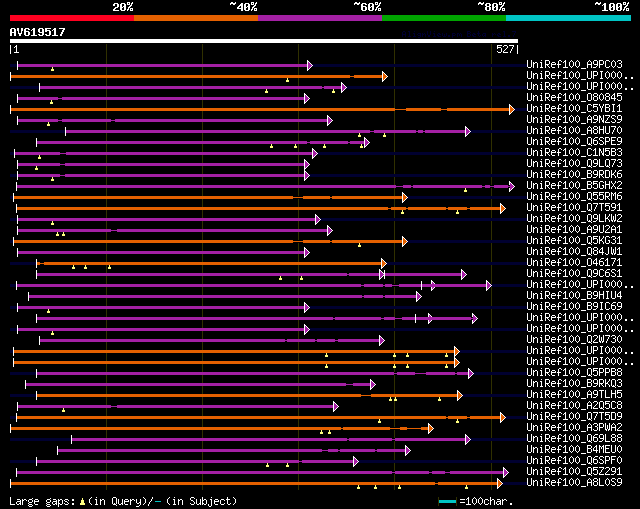Click the arrowhead ending the Q2W730 alignment

click(382, 340)
